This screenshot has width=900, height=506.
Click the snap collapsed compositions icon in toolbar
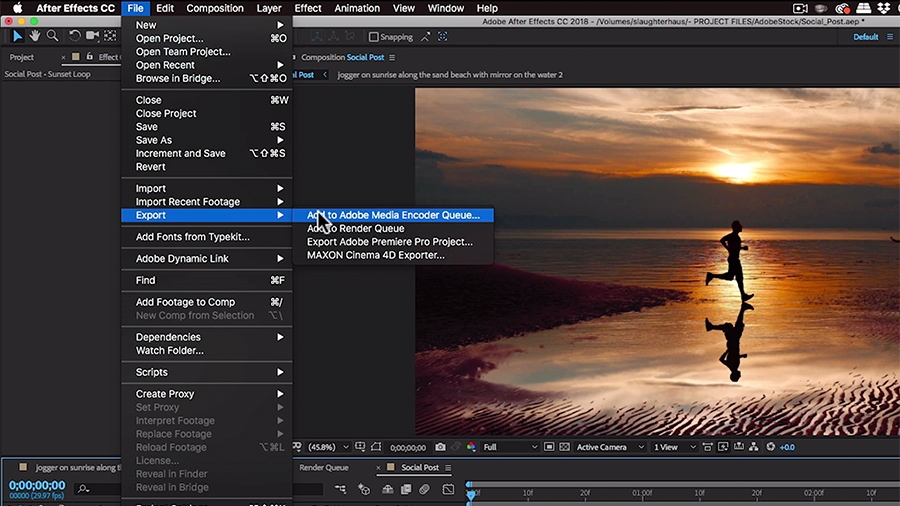pos(443,37)
